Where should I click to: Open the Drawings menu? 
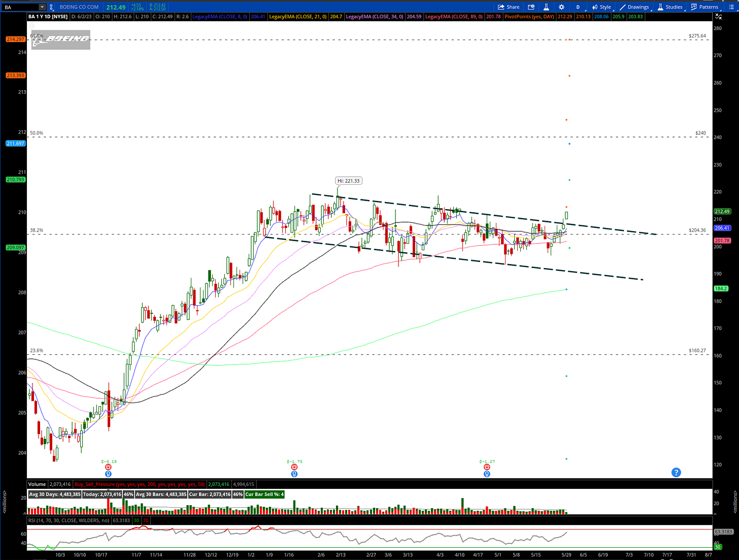[x=634, y=7]
